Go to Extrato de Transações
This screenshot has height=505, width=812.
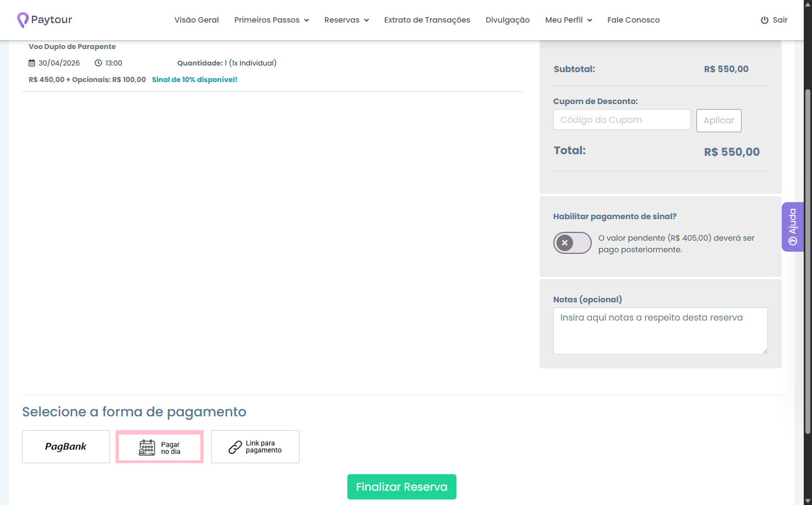(x=427, y=20)
